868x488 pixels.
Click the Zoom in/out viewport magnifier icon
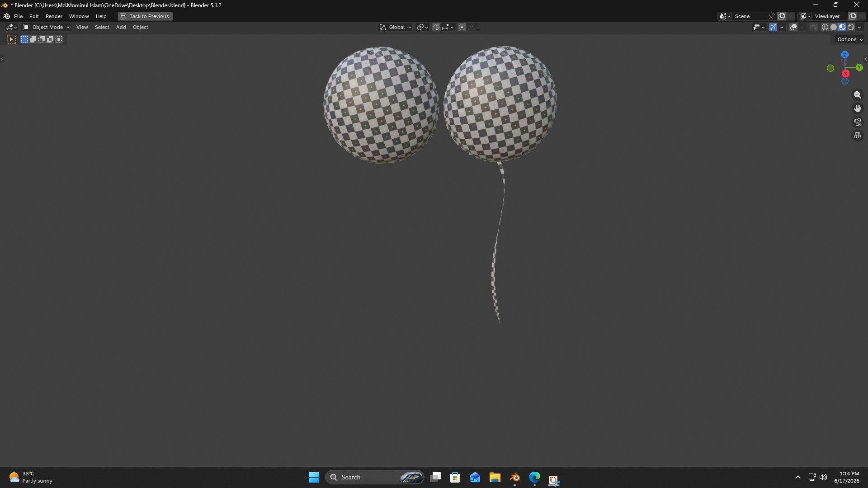tap(857, 95)
